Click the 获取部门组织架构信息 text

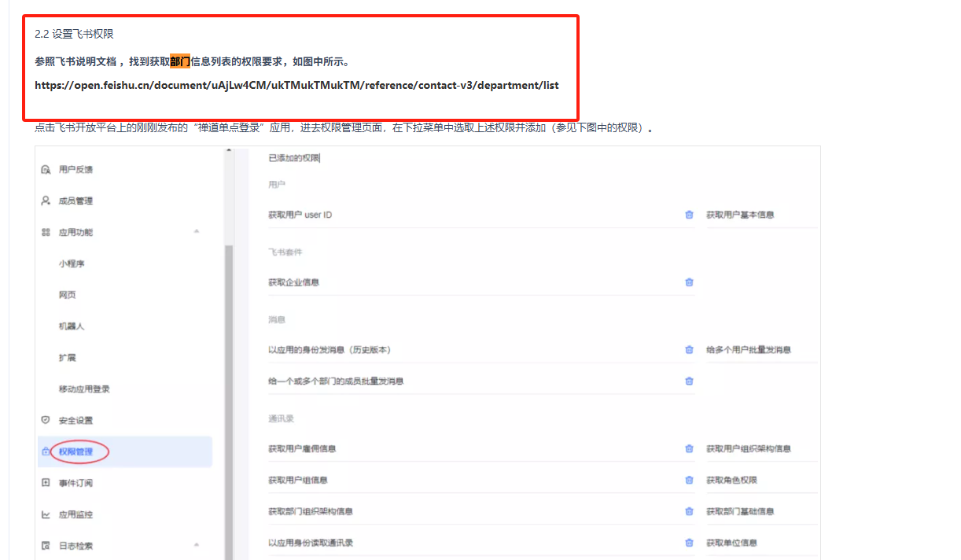[x=311, y=511]
